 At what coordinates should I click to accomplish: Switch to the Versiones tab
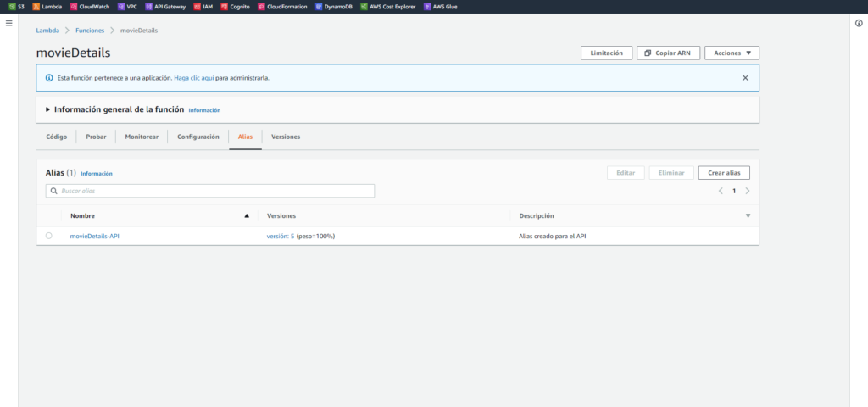pyautogui.click(x=286, y=137)
